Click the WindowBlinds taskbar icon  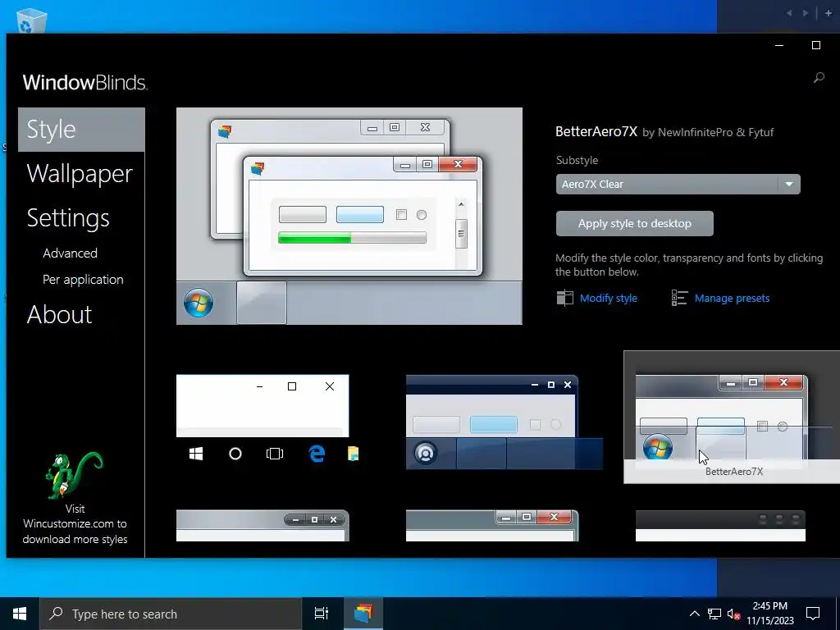click(363, 614)
